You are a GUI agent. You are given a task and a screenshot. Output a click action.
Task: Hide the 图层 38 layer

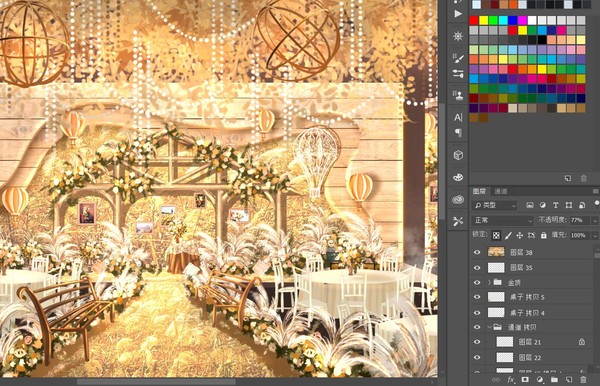[477, 252]
